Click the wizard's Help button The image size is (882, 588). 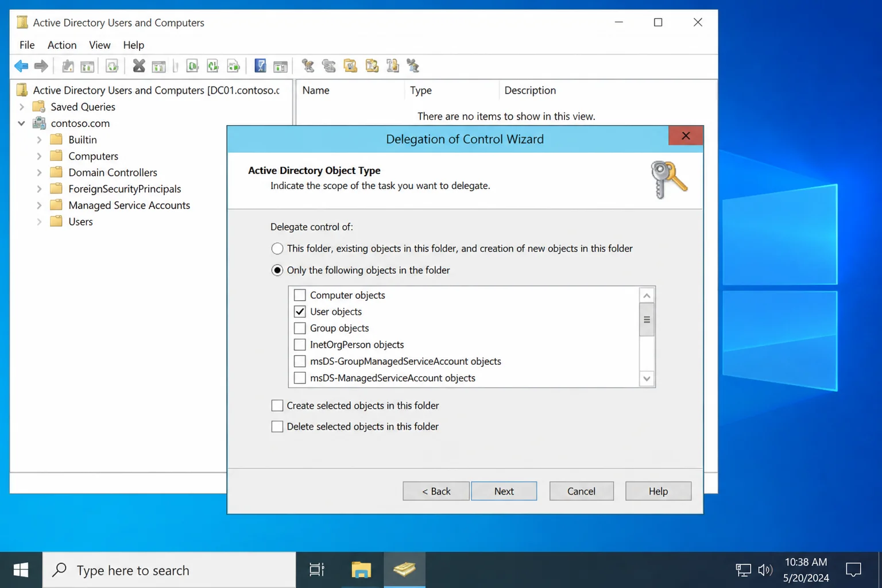(x=658, y=491)
